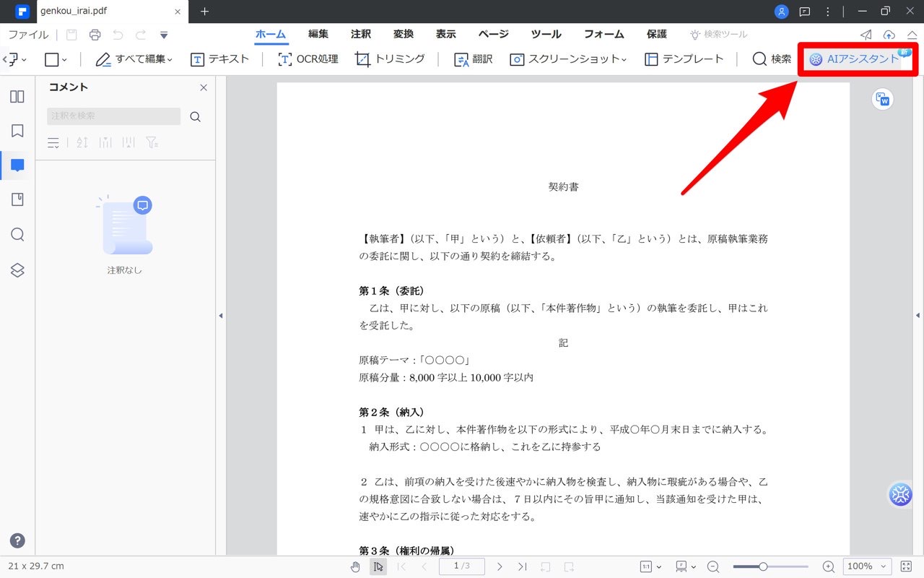The width and height of the screenshot is (924, 578).
Task: Select the hand pan tool
Action: (355, 566)
